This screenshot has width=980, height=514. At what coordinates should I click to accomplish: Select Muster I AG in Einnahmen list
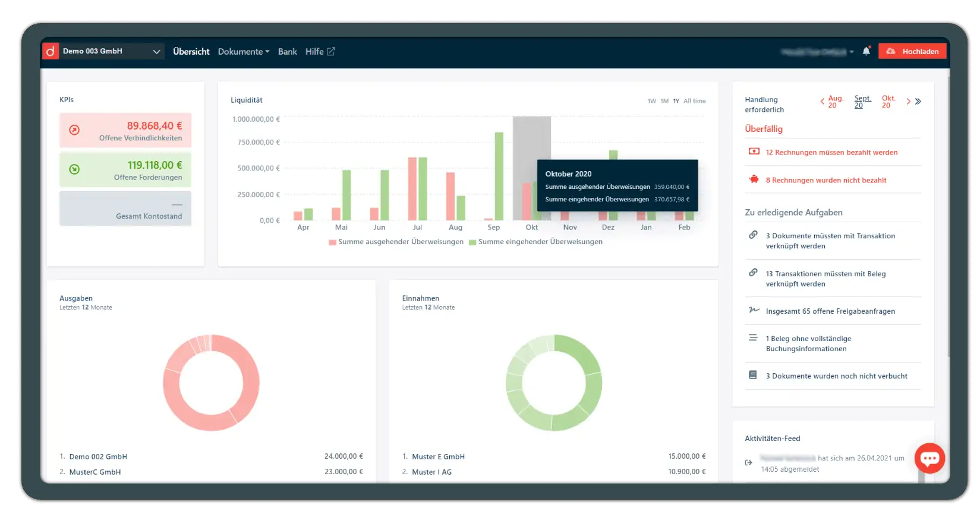coord(432,472)
